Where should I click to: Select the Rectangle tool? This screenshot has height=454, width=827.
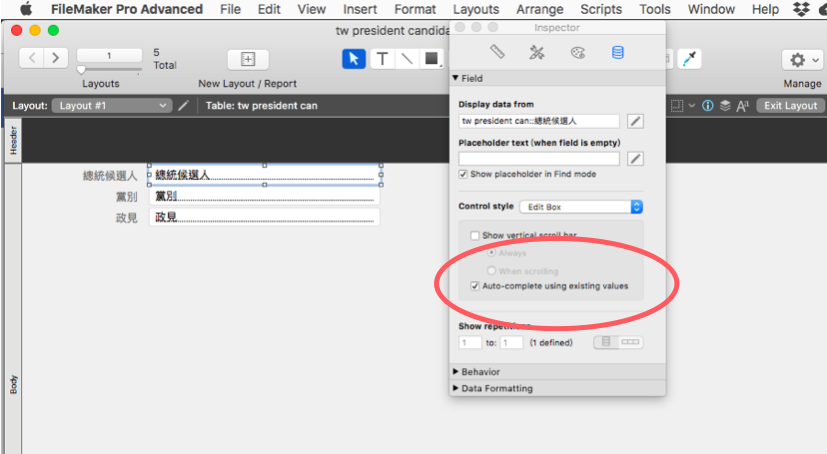pos(431,59)
